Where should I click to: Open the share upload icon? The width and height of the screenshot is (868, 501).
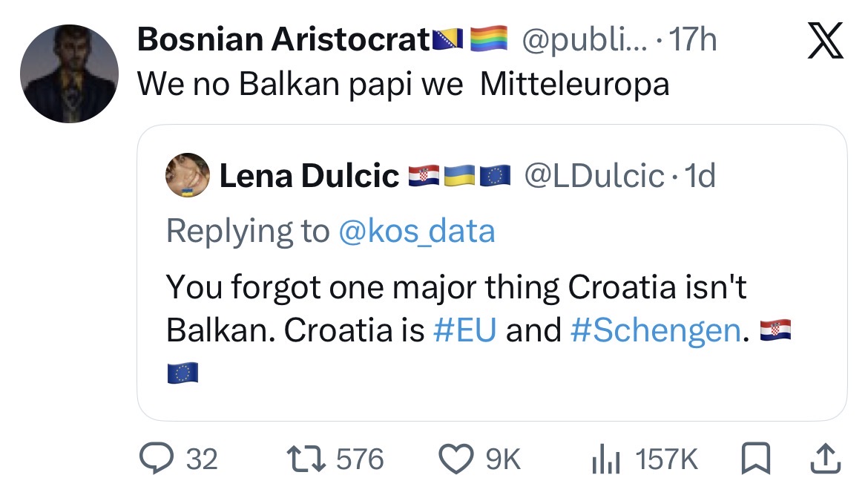pyautogui.click(x=826, y=459)
